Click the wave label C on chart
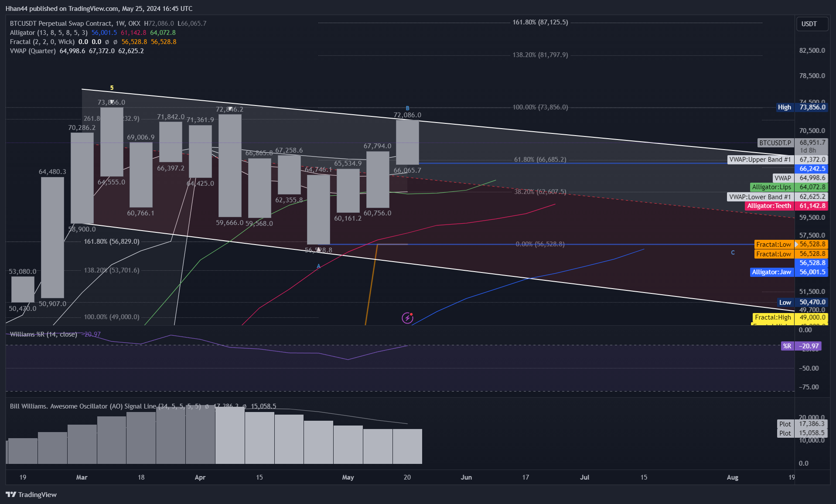The height and width of the screenshot is (504, 836). click(733, 252)
